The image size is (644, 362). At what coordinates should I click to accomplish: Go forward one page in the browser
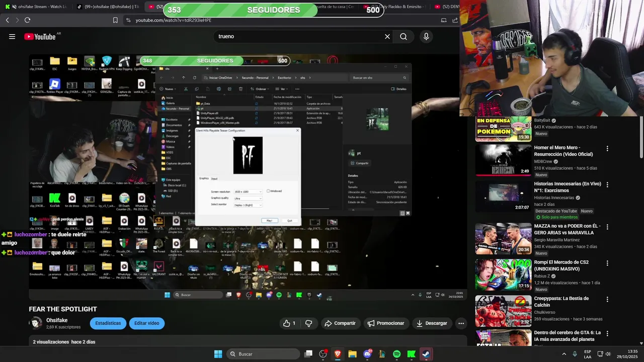click(x=17, y=20)
